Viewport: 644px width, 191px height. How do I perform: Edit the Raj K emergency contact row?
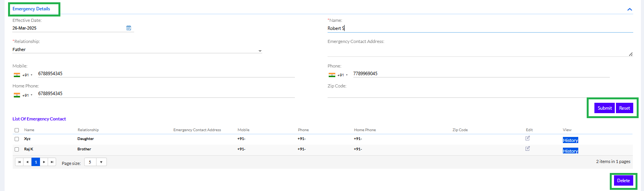(x=528, y=148)
